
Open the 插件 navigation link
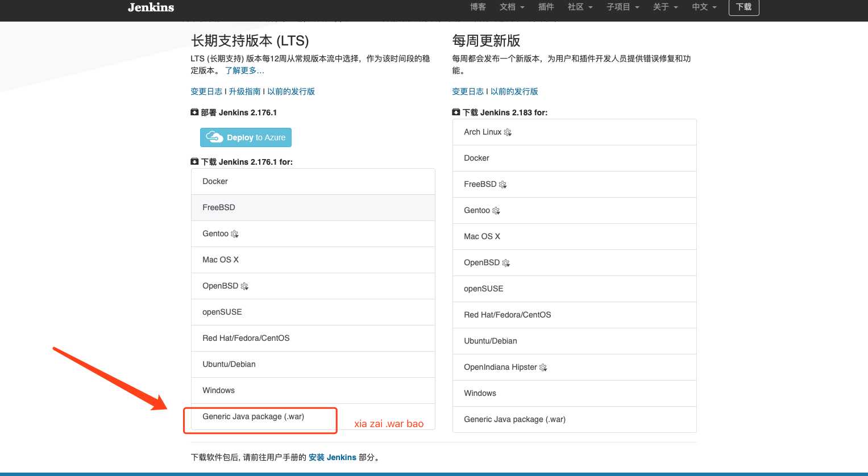(x=546, y=7)
